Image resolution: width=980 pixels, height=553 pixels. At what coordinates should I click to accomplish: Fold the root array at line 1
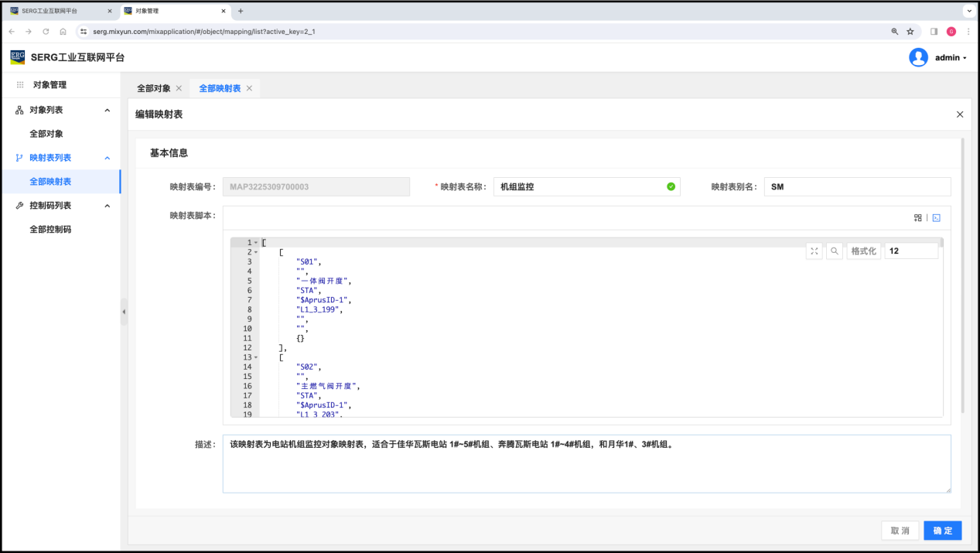click(256, 243)
